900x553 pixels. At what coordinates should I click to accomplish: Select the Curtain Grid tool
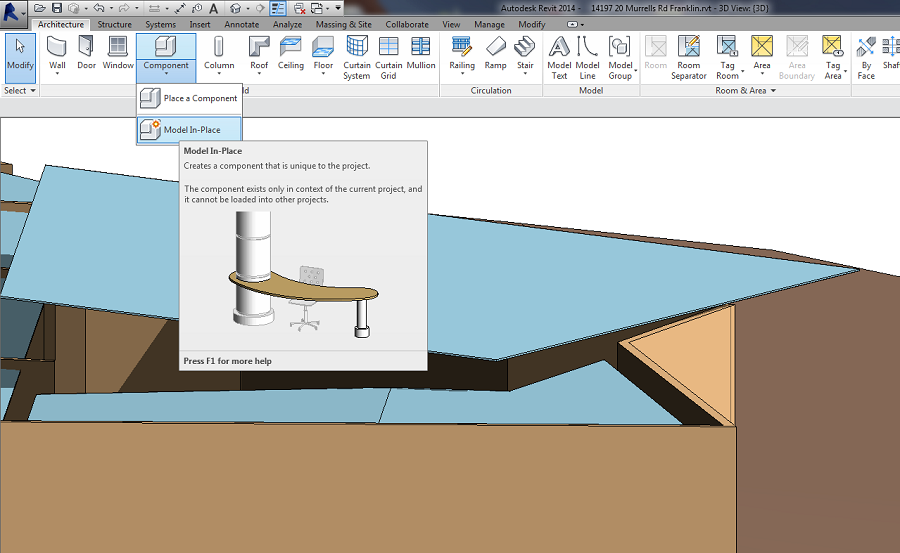pyautogui.click(x=389, y=57)
